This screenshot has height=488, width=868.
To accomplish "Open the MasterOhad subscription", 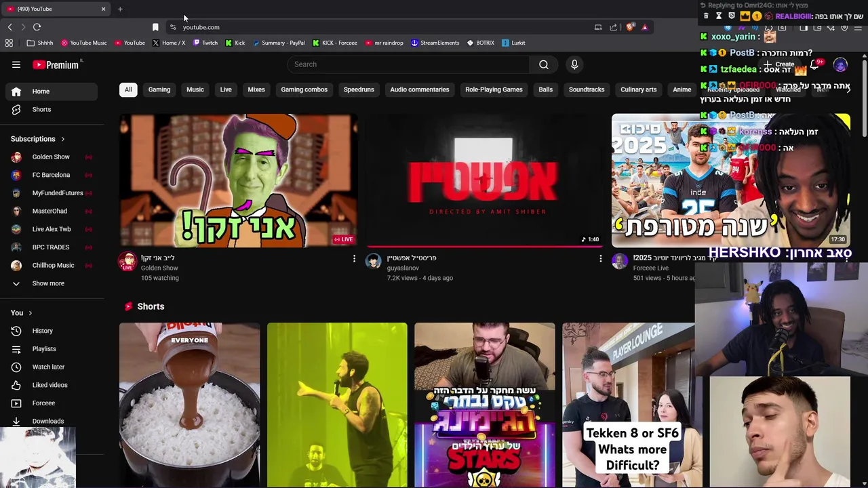I will pyautogui.click(x=52, y=211).
